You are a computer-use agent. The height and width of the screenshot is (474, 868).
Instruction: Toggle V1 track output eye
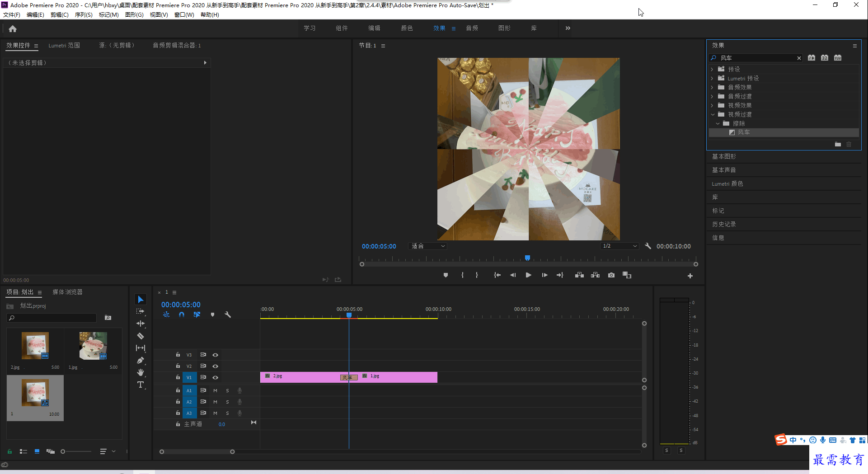pos(216,377)
